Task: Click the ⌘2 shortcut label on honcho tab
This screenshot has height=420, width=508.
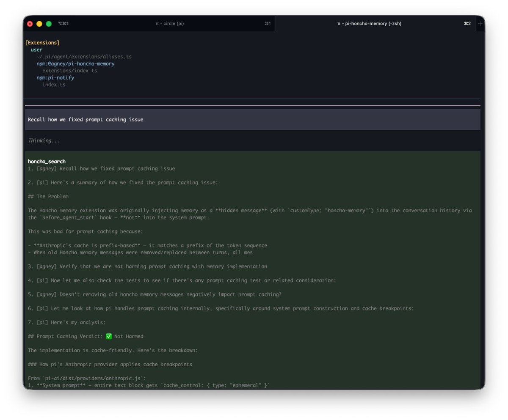Action: (x=467, y=24)
